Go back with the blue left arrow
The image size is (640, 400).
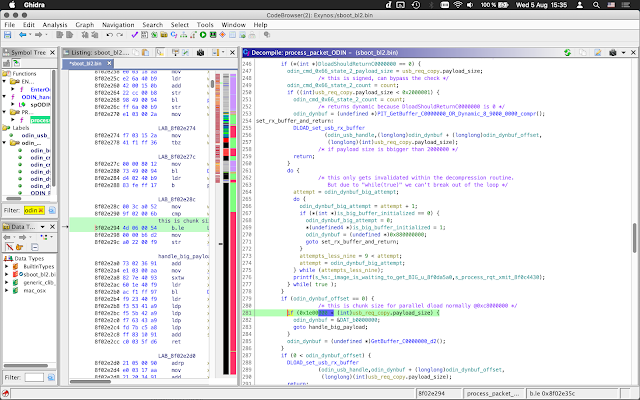tap(22, 35)
